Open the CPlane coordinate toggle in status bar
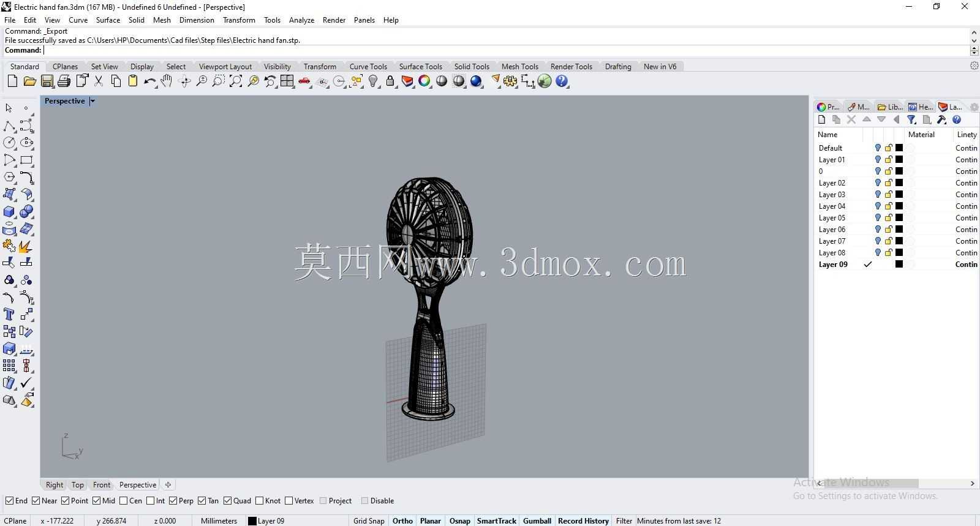Viewport: 980px width, 526px height. (x=15, y=521)
